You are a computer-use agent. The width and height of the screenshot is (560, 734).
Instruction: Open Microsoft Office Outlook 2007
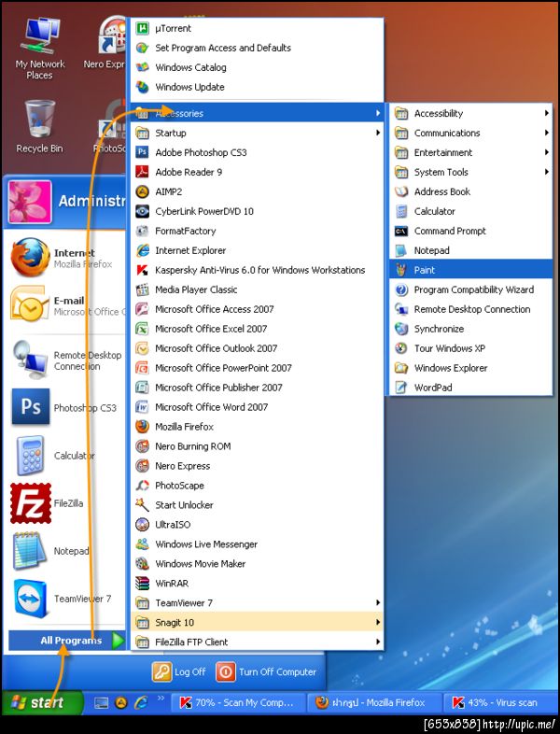[x=257, y=348]
